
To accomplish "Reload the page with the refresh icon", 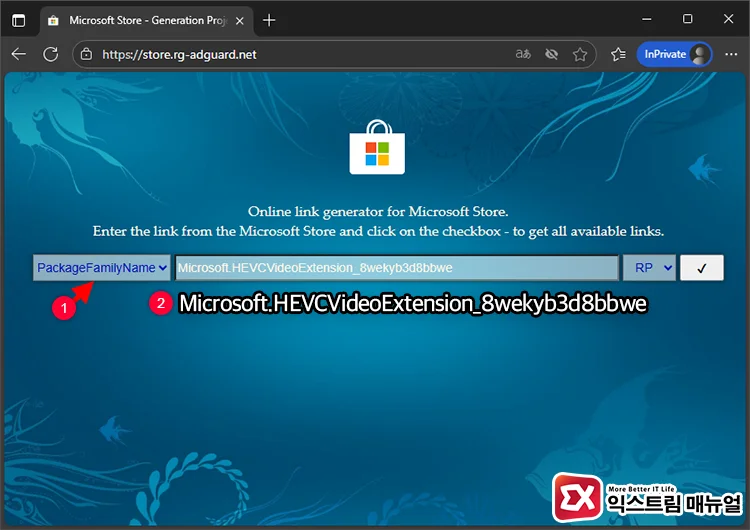I will click(x=50, y=54).
